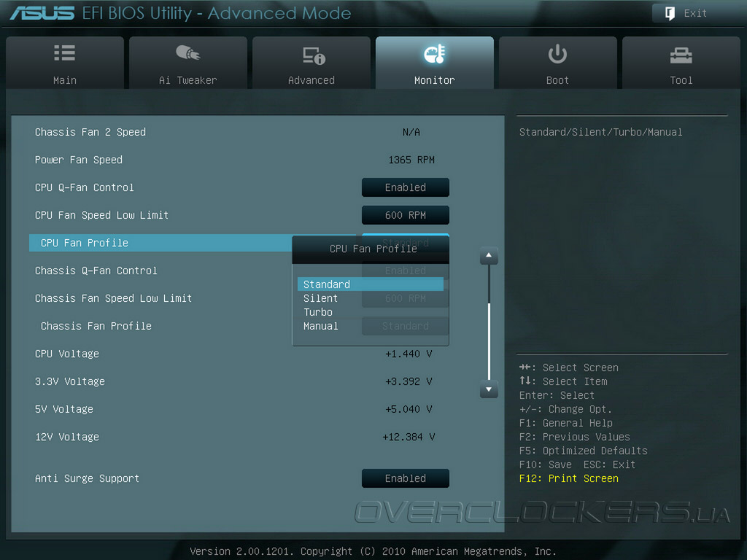This screenshot has width=747, height=560.
Task: Click the F12: Print Screen hint
Action: point(569,478)
